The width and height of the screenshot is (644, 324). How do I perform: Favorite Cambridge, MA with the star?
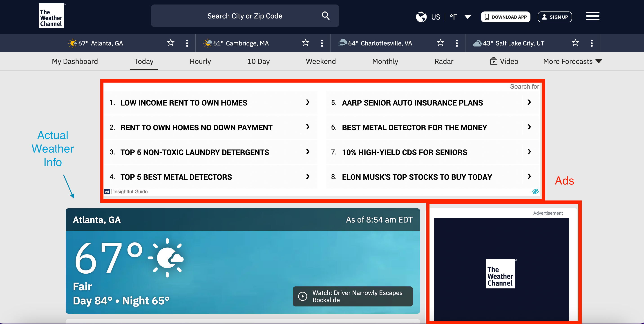tap(306, 43)
